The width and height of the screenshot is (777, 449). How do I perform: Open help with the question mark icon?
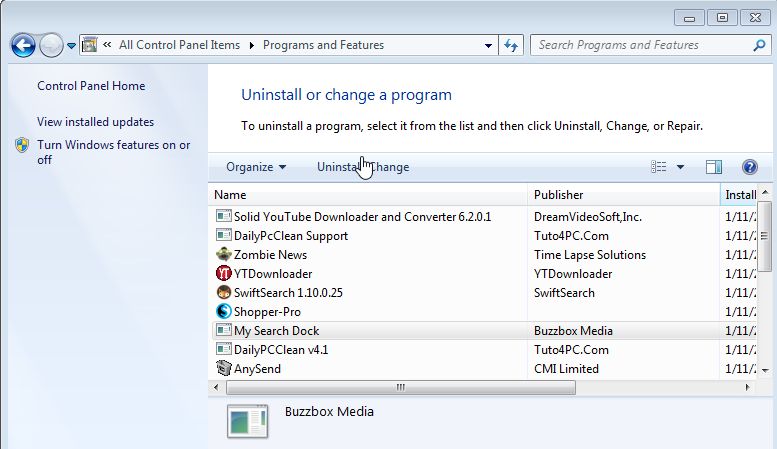pos(750,167)
